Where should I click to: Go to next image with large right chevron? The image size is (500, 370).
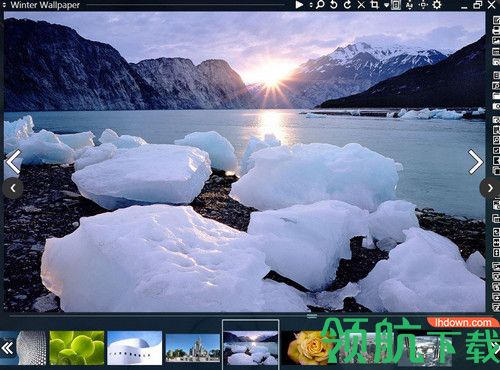[476, 162]
